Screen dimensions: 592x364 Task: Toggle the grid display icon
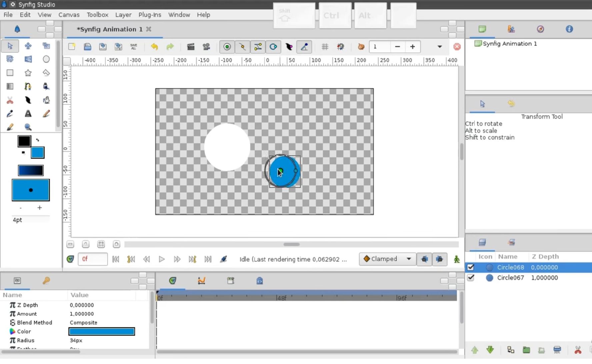325,47
